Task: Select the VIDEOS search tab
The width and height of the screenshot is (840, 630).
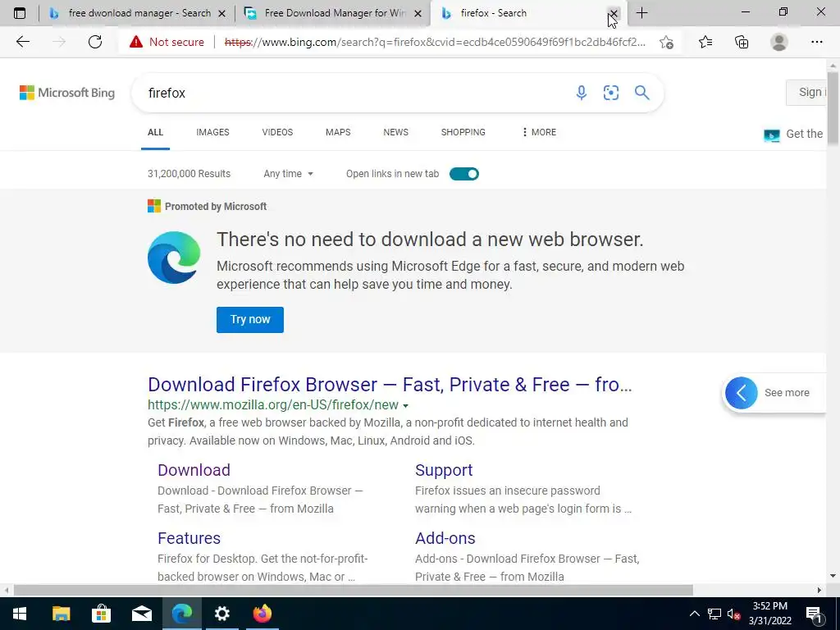Action: pyautogui.click(x=277, y=132)
